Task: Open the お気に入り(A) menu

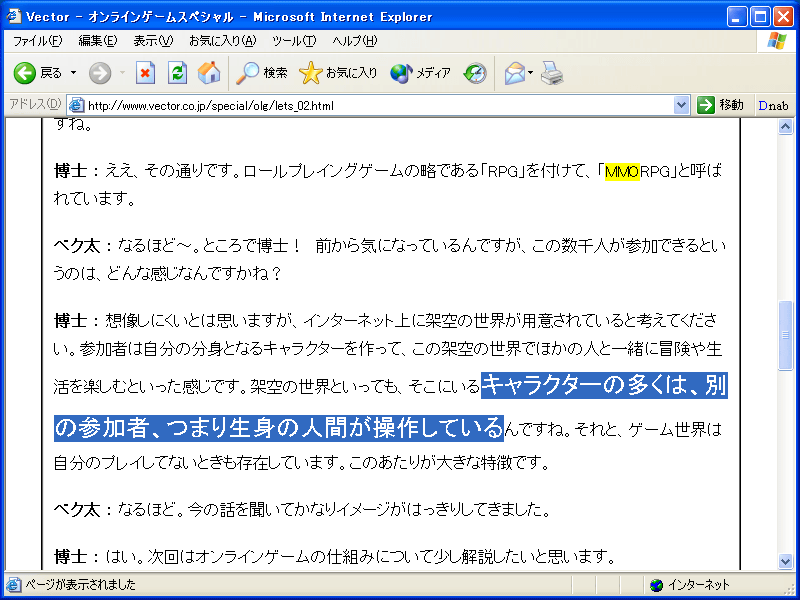Action: (x=222, y=41)
